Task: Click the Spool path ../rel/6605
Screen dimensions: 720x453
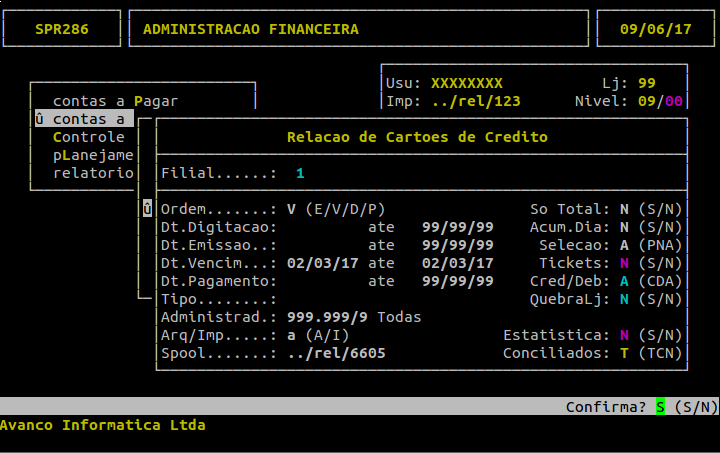Action: pyautogui.click(x=335, y=353)
